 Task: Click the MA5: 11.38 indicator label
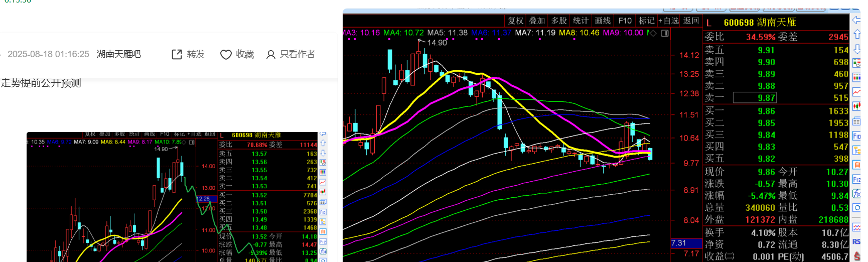[x=447, y=33]
